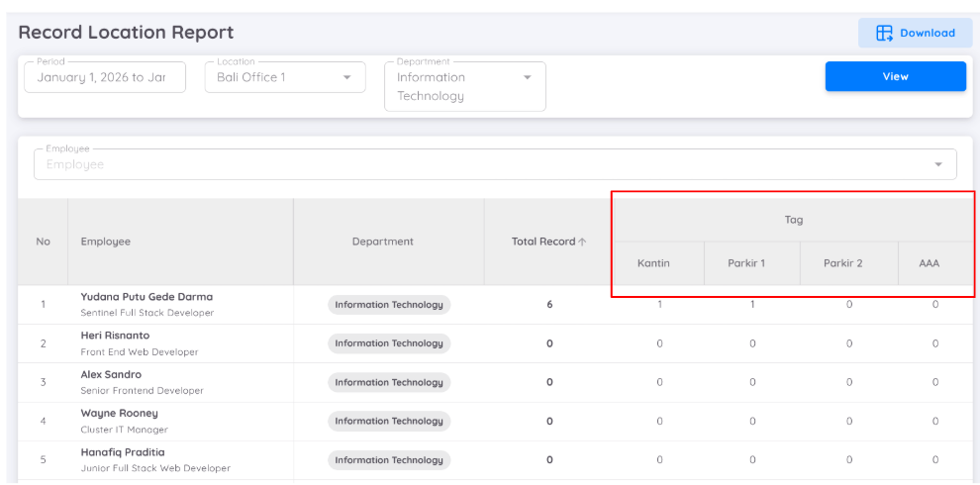
Task: Click the Total Record sort arrow
Action: pyautogui.click(x=582, y=242)
